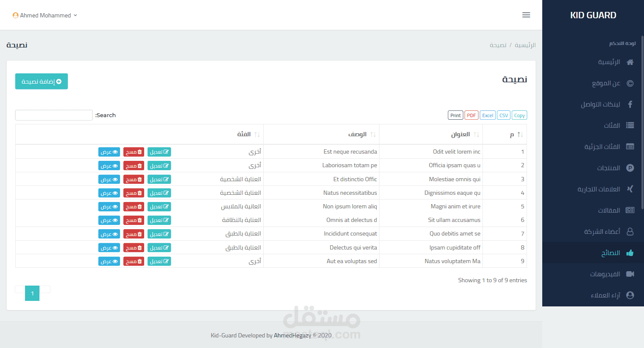The height and width of the screenshot is (348, 644).
Task: View the row Magni anim et irure
Action: (109, 207)
